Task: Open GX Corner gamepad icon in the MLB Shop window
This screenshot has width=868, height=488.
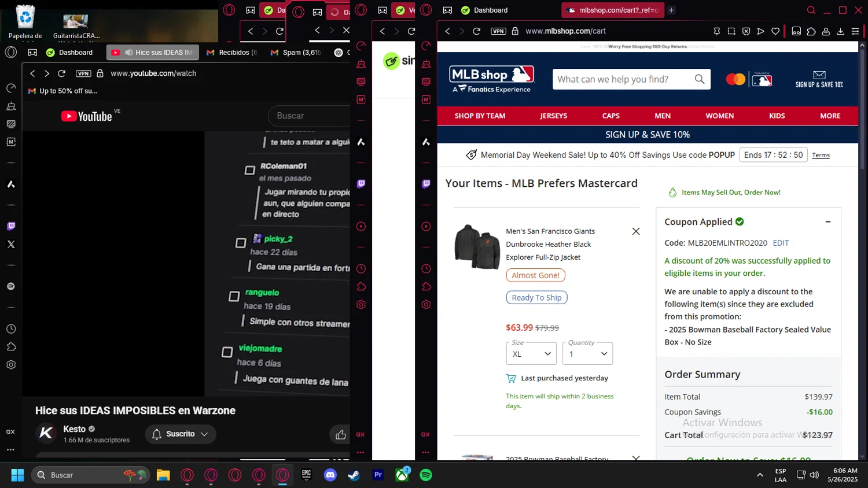Action: [447, 10]
